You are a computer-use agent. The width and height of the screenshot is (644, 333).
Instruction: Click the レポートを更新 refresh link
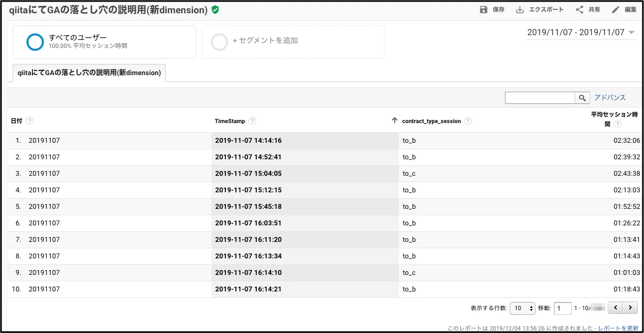[618, 328]
